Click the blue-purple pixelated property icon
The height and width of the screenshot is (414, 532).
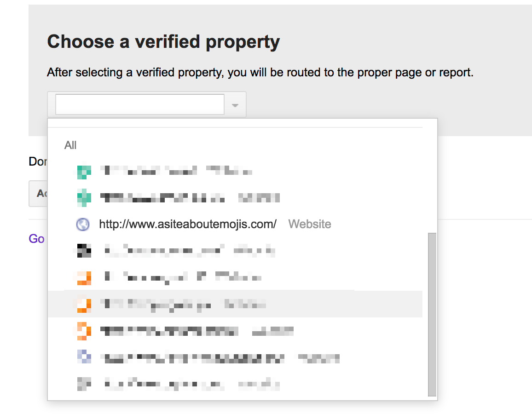tap(82, 357)
